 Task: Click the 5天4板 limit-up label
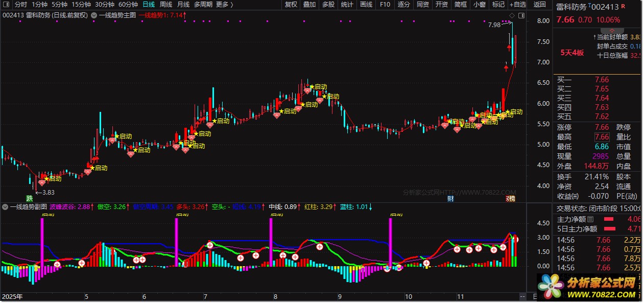tap(572, 52)
